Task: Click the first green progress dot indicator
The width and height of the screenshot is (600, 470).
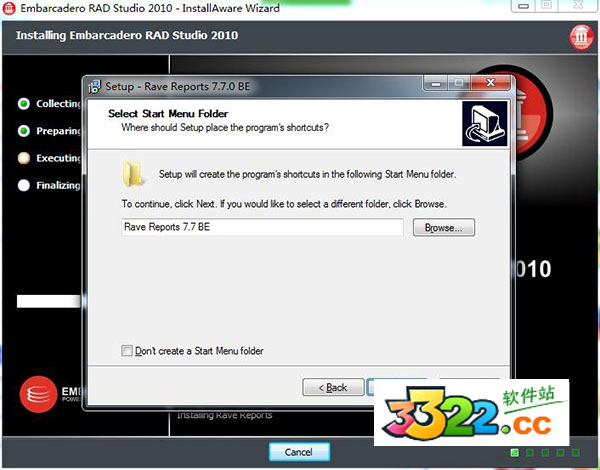Action: (515, 453)
